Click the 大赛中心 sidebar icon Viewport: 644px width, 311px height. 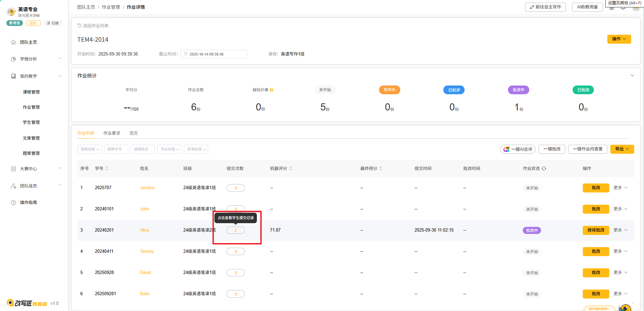tap(13, 169)
